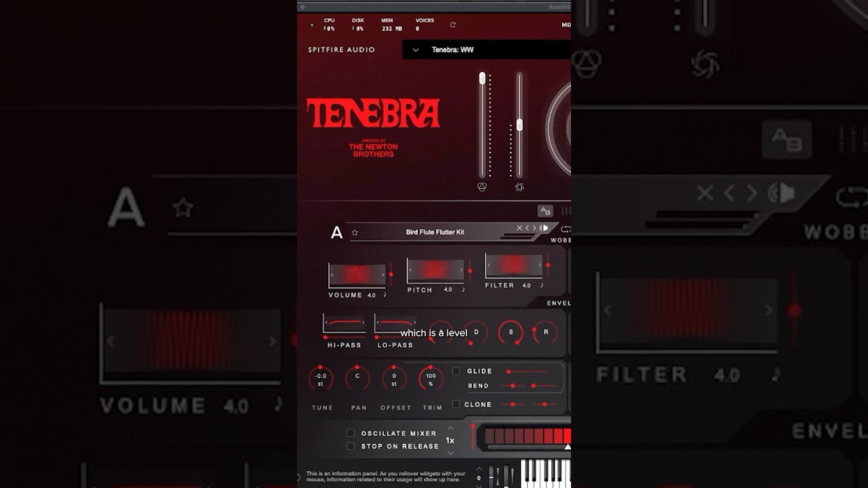868x488 pixels.
Task: Click the PITCH rate value 4.0
Action: [448, 290]
